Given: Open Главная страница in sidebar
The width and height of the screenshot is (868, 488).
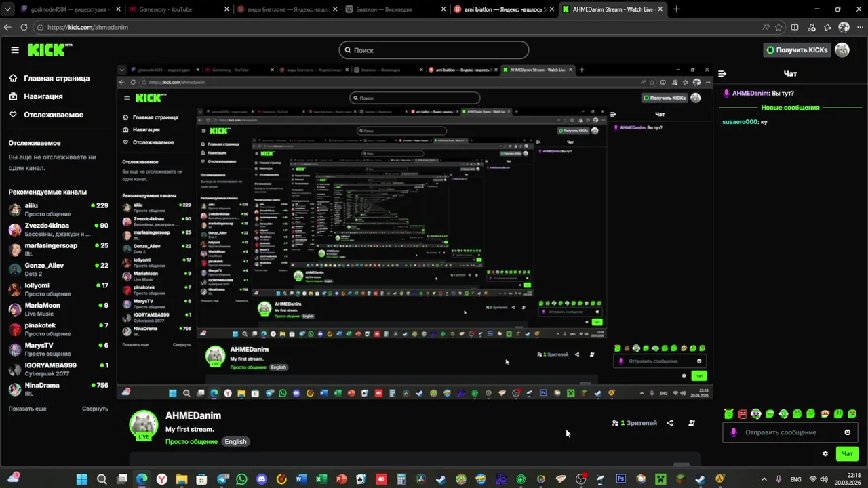Looking at the screenshot, I should click(49, 78).
